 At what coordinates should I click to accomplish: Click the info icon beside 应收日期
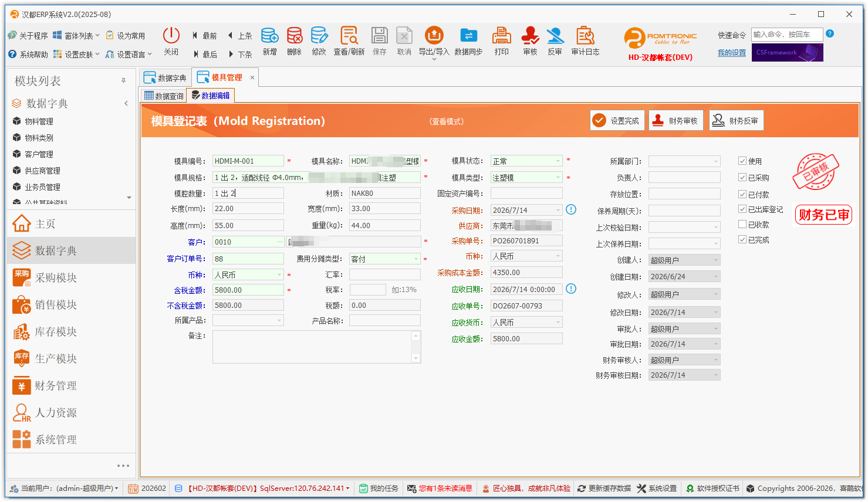[571, 289]
